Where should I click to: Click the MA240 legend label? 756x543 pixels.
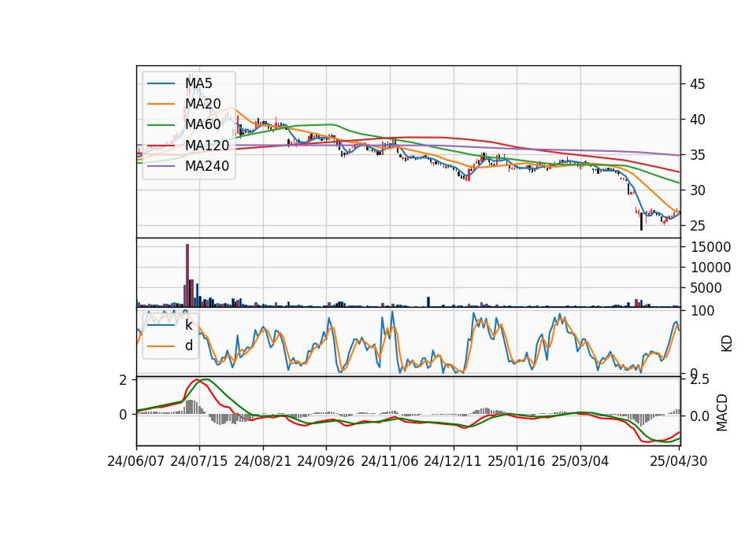pyautogui.click(x=207, y=166)
